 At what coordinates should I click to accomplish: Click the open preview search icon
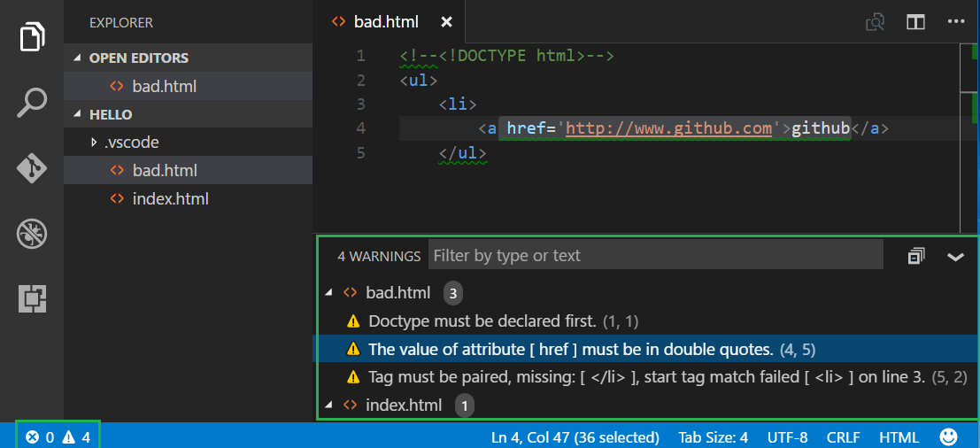(876, 22)
